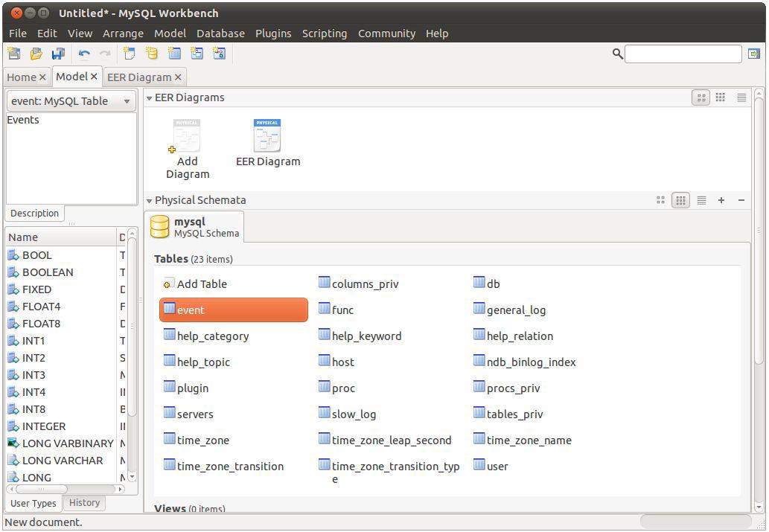This screenshot has height=532, width=769.
Task: Click the search magnifier icon
Action: tap(616, 54)
